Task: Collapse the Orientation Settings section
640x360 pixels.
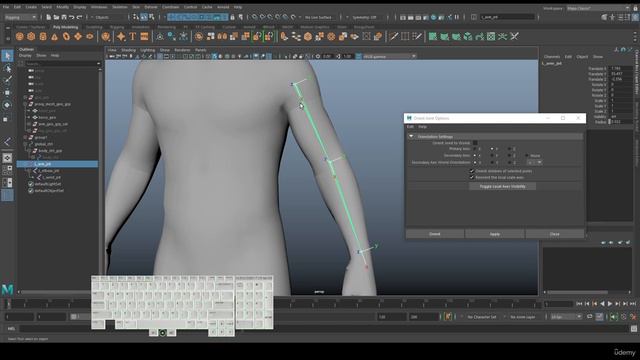Action: (411, 136)
